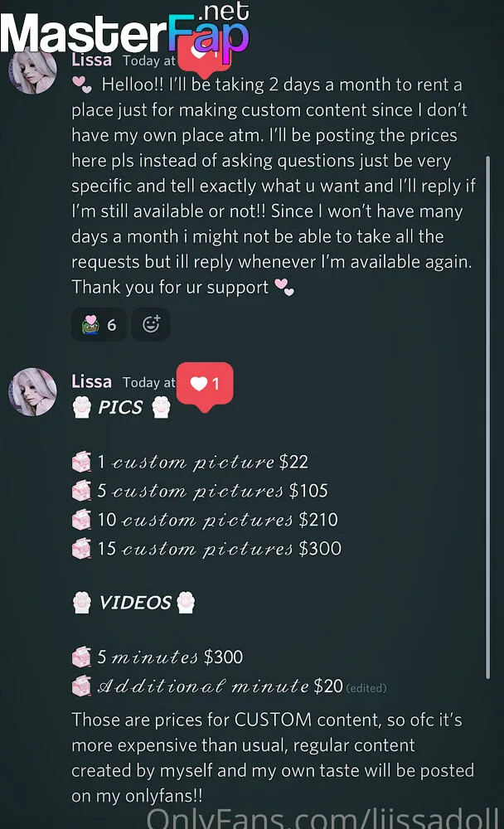Open the add reaction smiley button
The width and height of the screenshot is (504, 829).
[151, 324]
